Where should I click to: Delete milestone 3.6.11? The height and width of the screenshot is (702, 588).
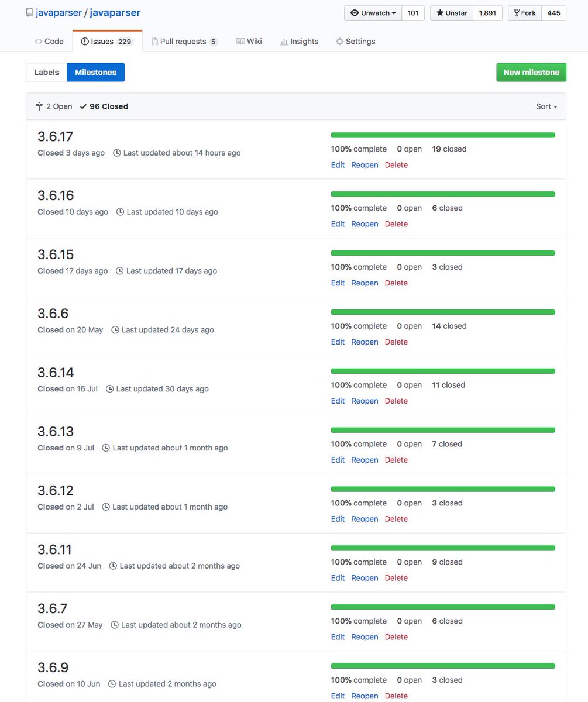click(x=396, y=579)
